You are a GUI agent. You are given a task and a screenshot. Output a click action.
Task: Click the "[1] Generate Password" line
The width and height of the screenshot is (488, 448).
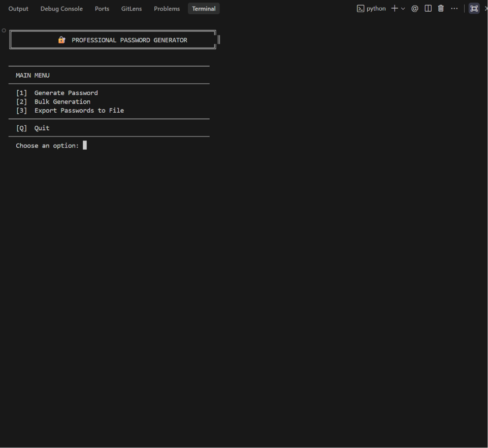(57, 93)
